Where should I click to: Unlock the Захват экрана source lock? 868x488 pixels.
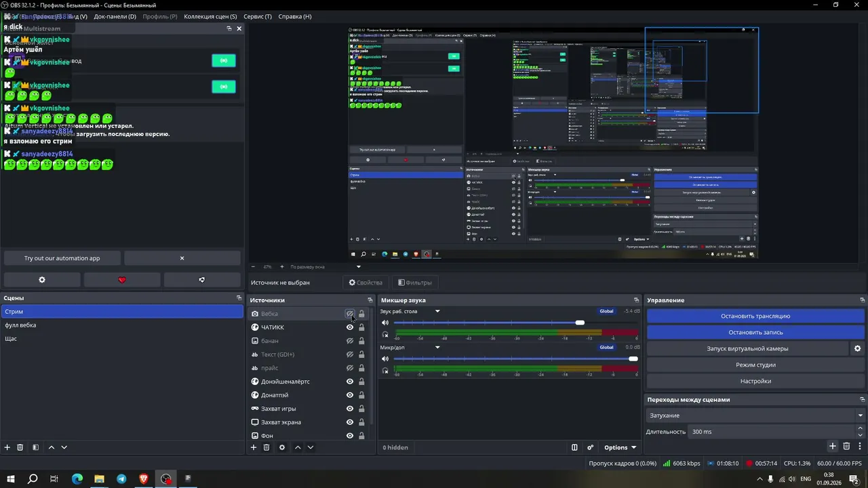tap(361, 422)
